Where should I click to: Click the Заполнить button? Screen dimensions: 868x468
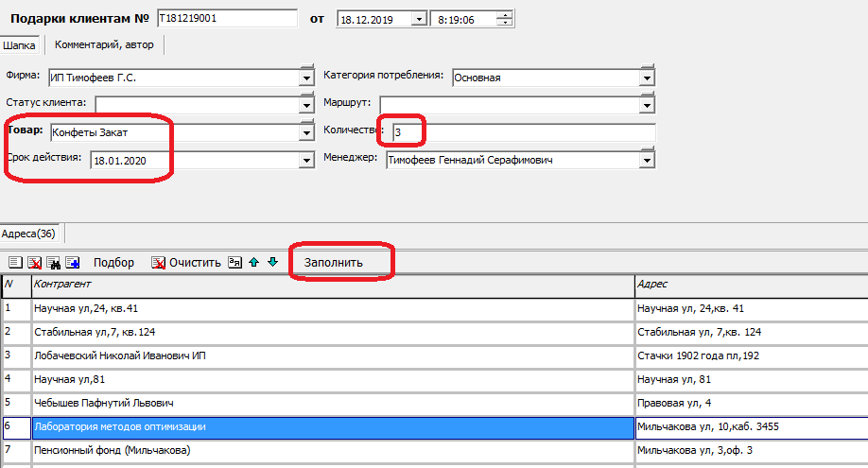click(x=333, y=262)
